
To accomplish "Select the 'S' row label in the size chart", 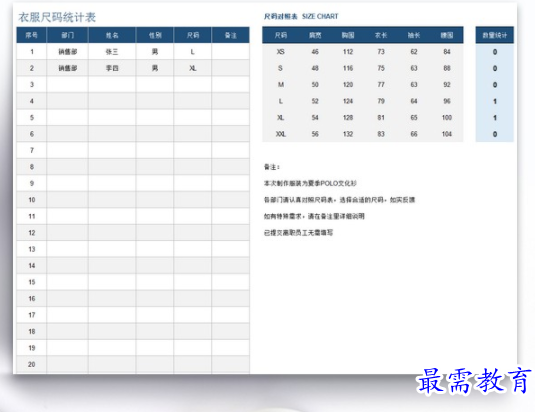I will 281,68.
